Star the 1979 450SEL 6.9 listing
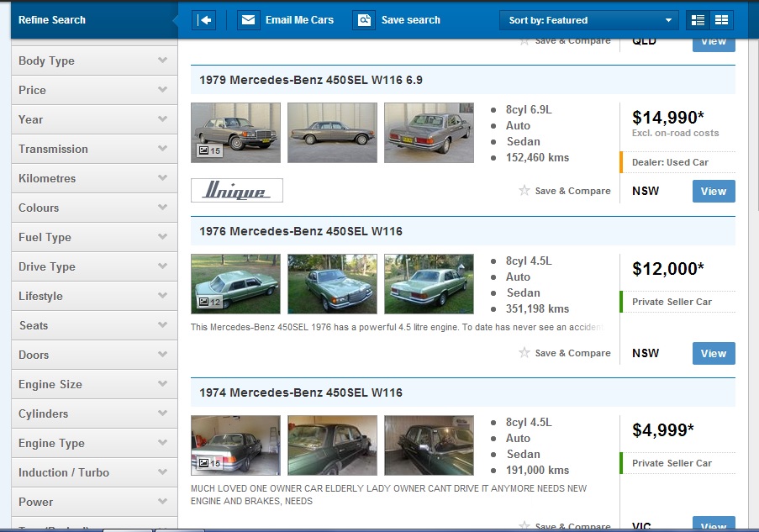Screen dimensions: 759x532 [x=524, y=190]
